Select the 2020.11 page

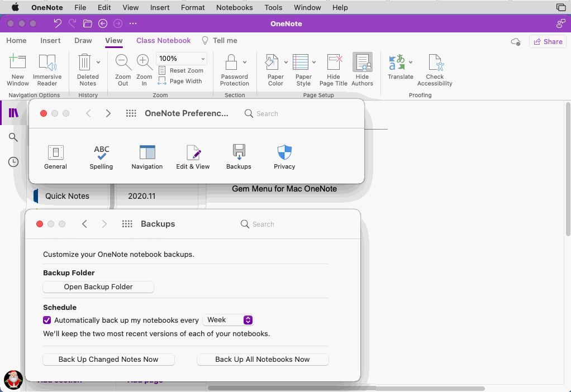pyautogui.click(x=142, y=196)
